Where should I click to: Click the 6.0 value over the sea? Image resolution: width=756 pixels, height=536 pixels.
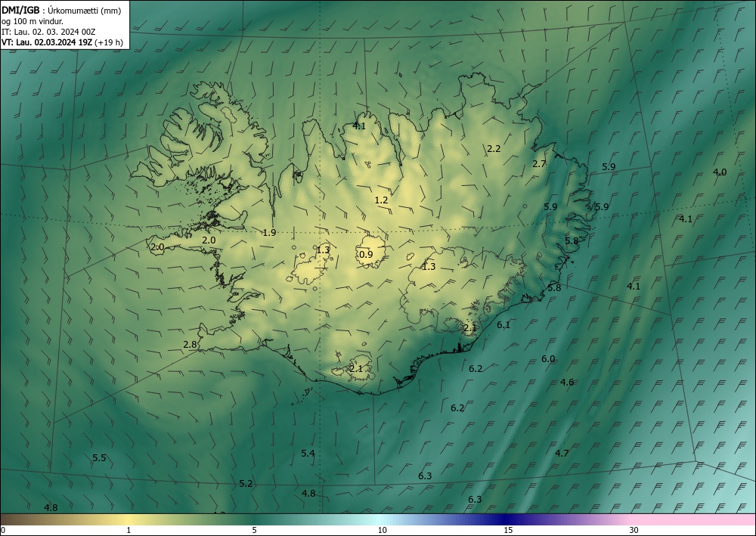point(548,359)
